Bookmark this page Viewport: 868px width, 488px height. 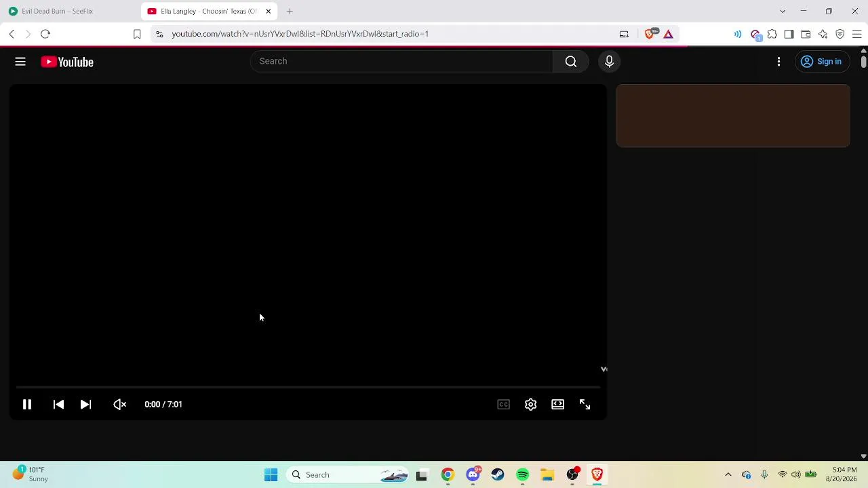(x=137, y=34)
